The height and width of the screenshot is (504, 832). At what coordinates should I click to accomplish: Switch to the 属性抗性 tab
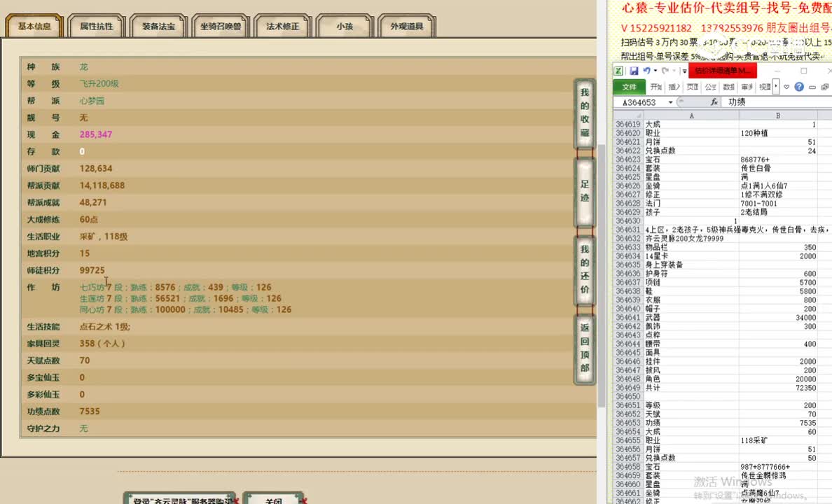[96, 26]
